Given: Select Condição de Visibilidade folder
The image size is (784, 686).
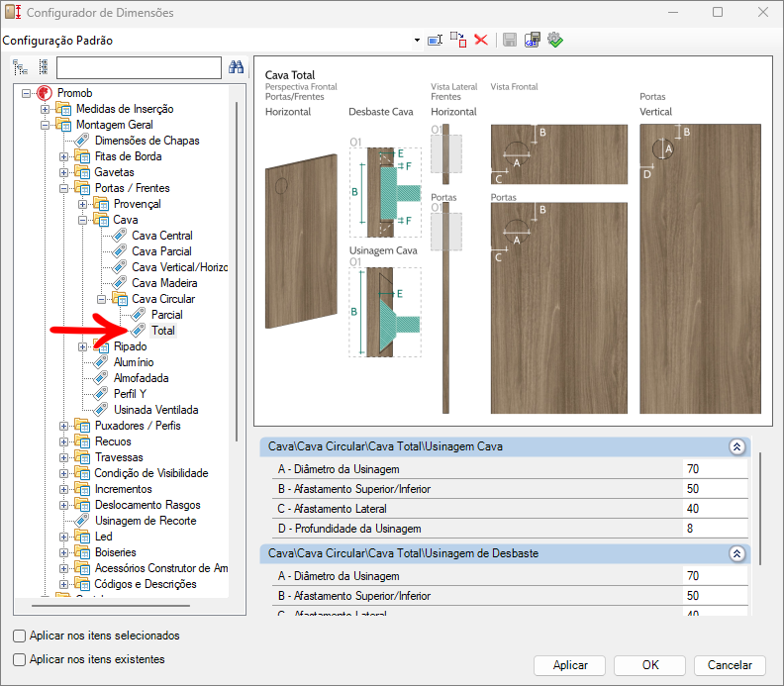Looking at the screenshot, I should [x=151, y=473].
